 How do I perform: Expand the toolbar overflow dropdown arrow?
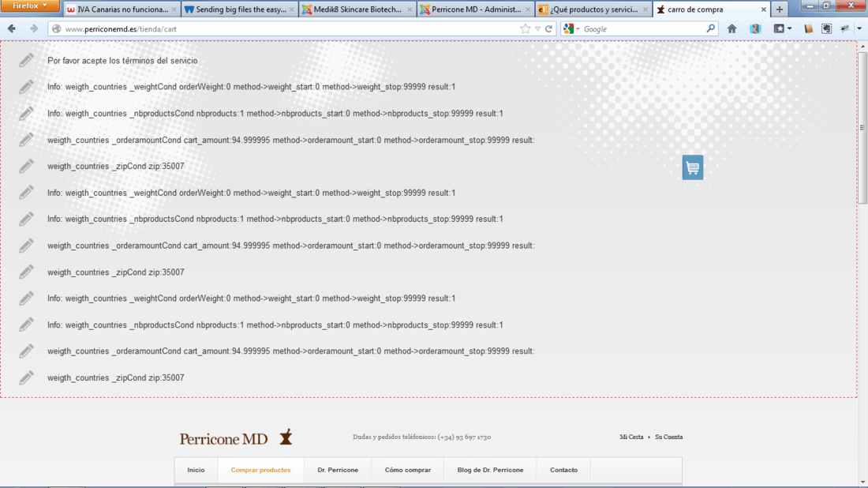(x=859, y=28)
